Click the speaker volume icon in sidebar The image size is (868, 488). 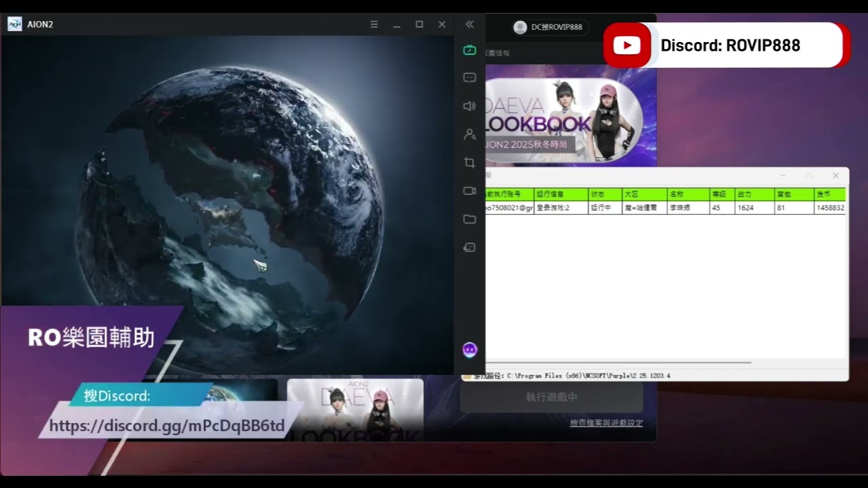pos(469,106)
